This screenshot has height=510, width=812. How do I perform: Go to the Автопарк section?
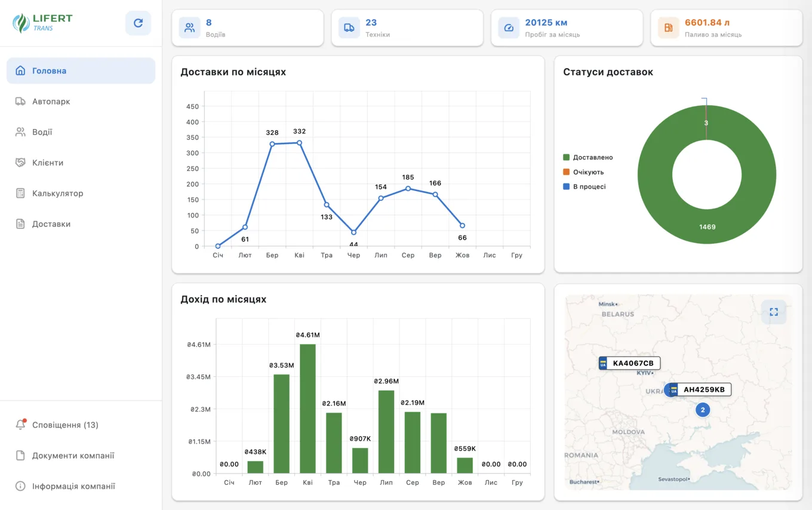81,102
